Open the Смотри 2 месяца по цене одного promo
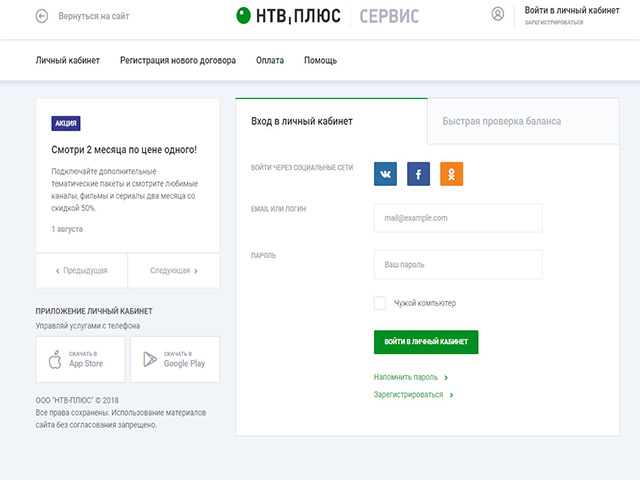 point(124,150)
